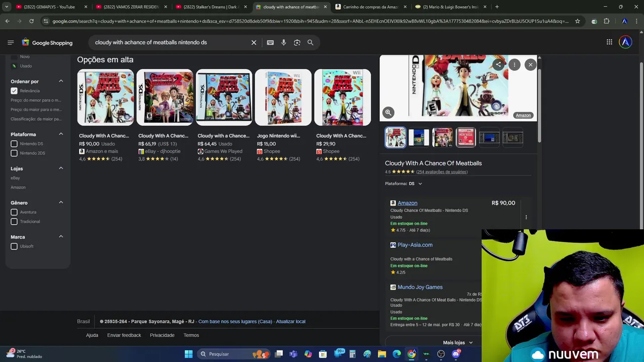Collapse the Marca filter section
The image size is (644, 362).
pyautogui.click(x=61, y=237)
